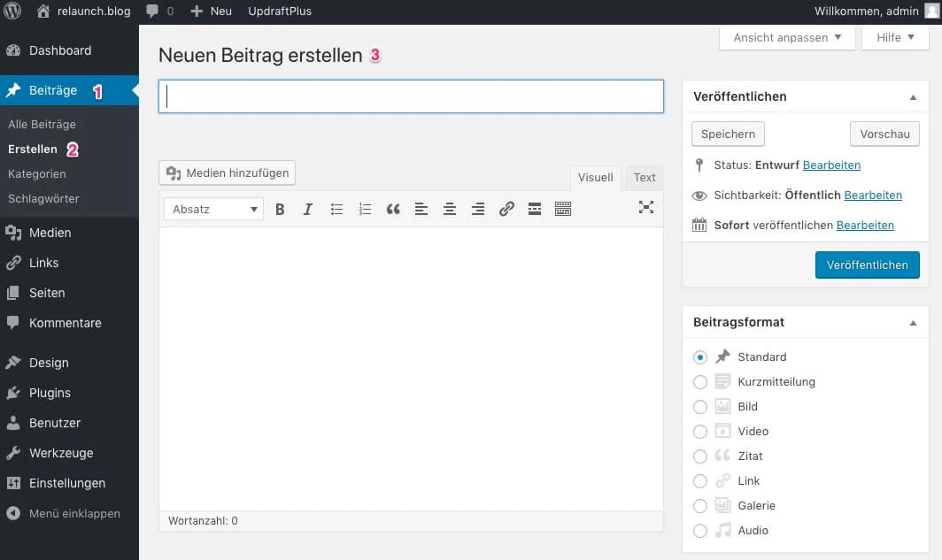Click Medien hinzufügen button
This screenshot has width=942, height=560.
tap(227, 173)
